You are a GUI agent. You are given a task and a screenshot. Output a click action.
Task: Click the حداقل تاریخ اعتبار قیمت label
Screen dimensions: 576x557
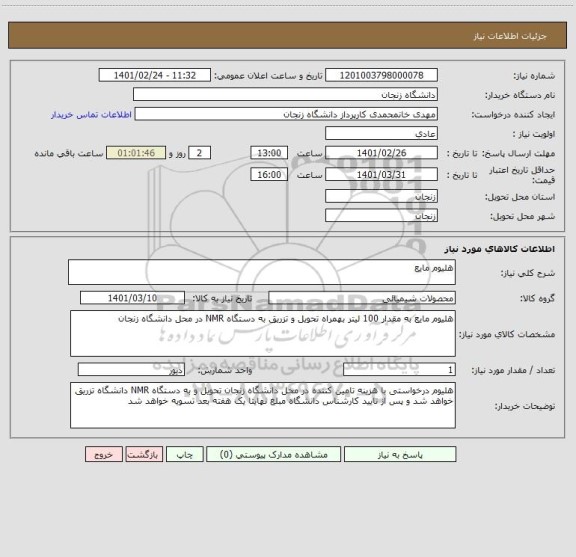(522, 175)
